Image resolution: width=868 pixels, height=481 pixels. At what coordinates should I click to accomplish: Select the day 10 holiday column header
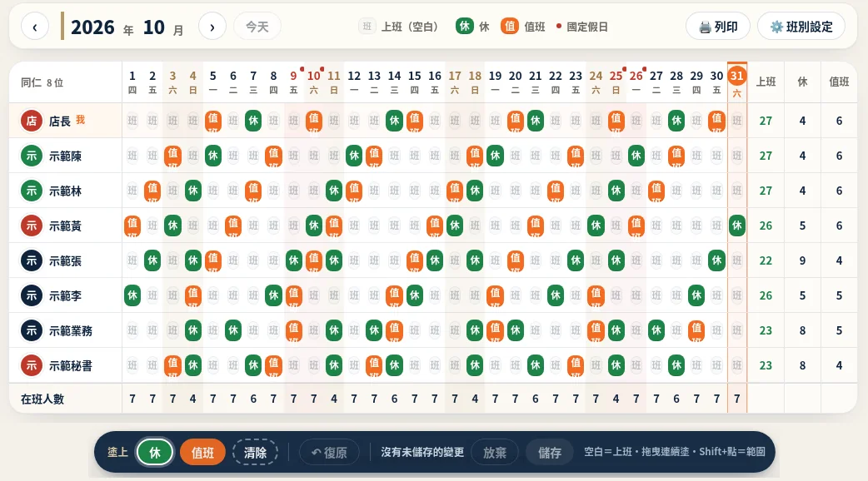click(314, 82)
